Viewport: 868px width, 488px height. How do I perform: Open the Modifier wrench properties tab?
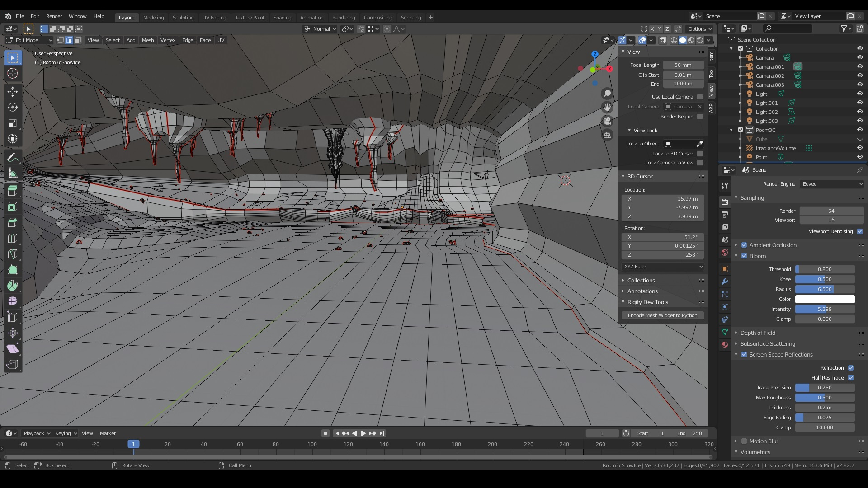coord(725,282)
